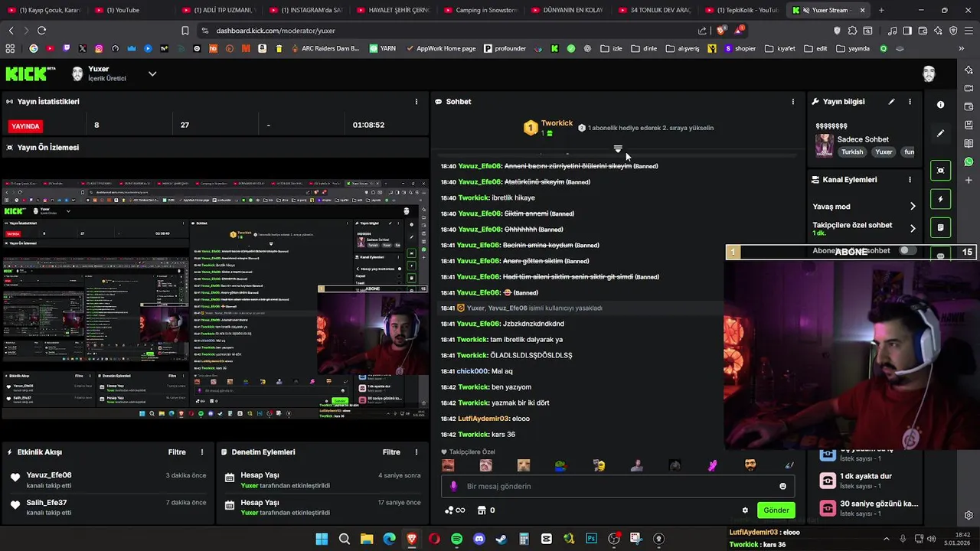Edit stream info with pencil icon in Yayın bilgisi
This screenshot has width=980, height=551.
891,101
